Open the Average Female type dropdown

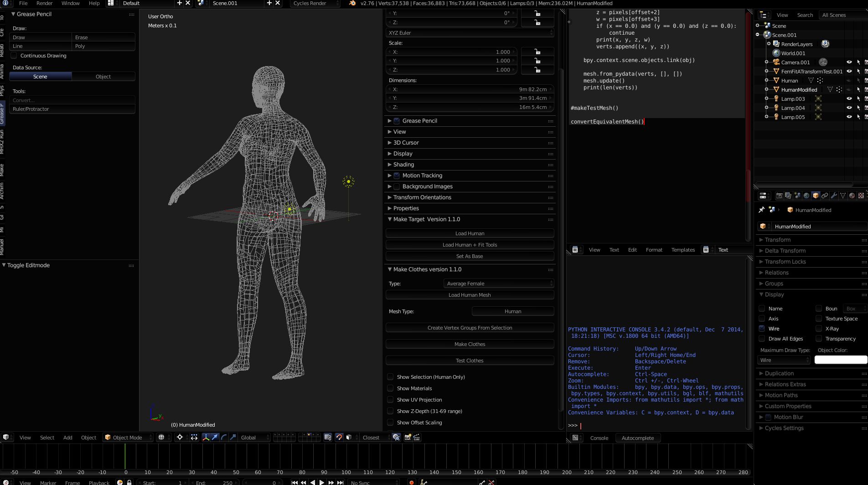pyautogui.click(x=499, y=284)
